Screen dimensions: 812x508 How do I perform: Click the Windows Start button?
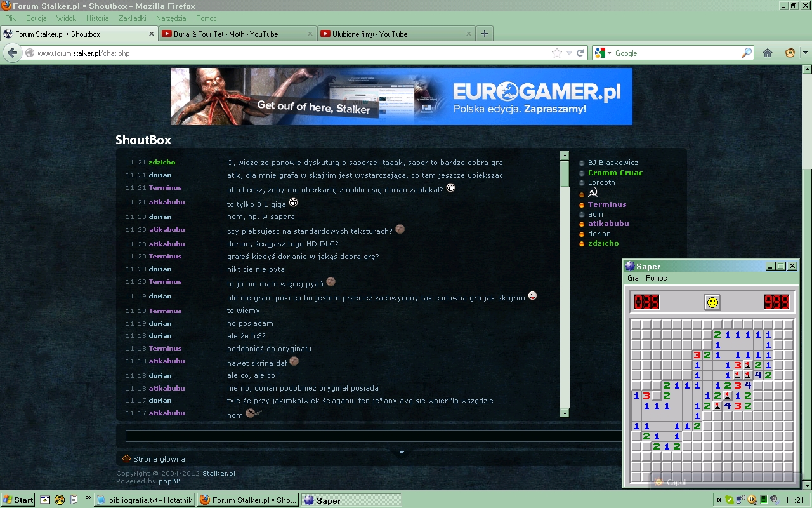pyautogui.click(x=18, y=500)
